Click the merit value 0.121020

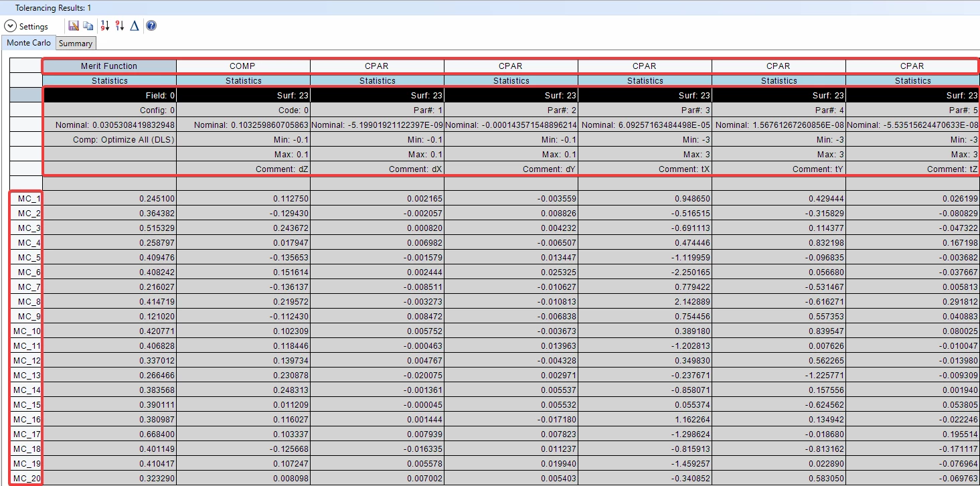[109, 317]
